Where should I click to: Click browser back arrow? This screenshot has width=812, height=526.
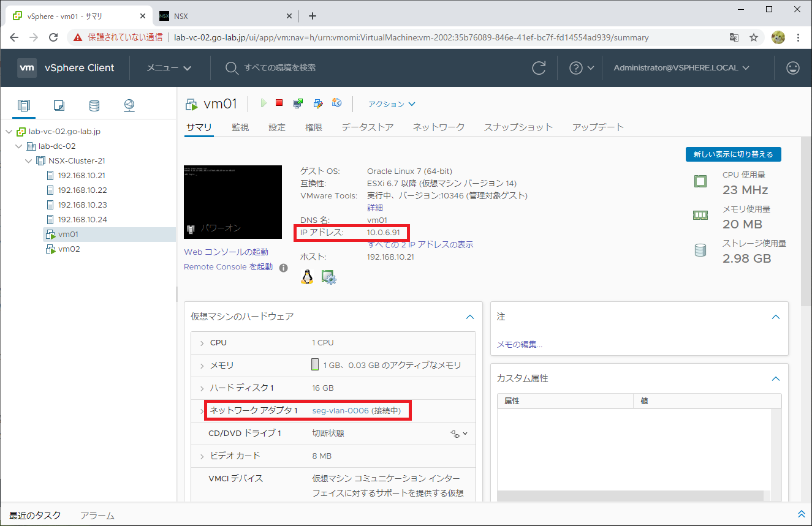coord(14,37)
